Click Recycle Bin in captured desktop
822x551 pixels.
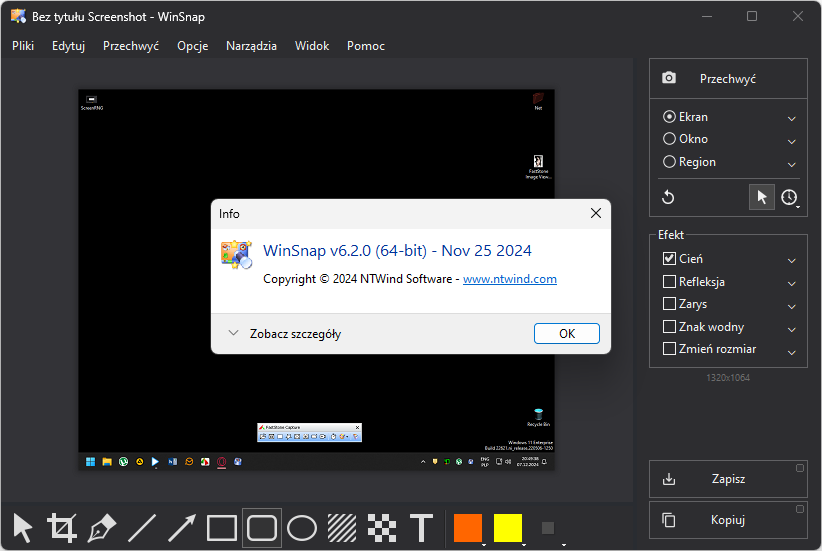click(x=538, y=417)
